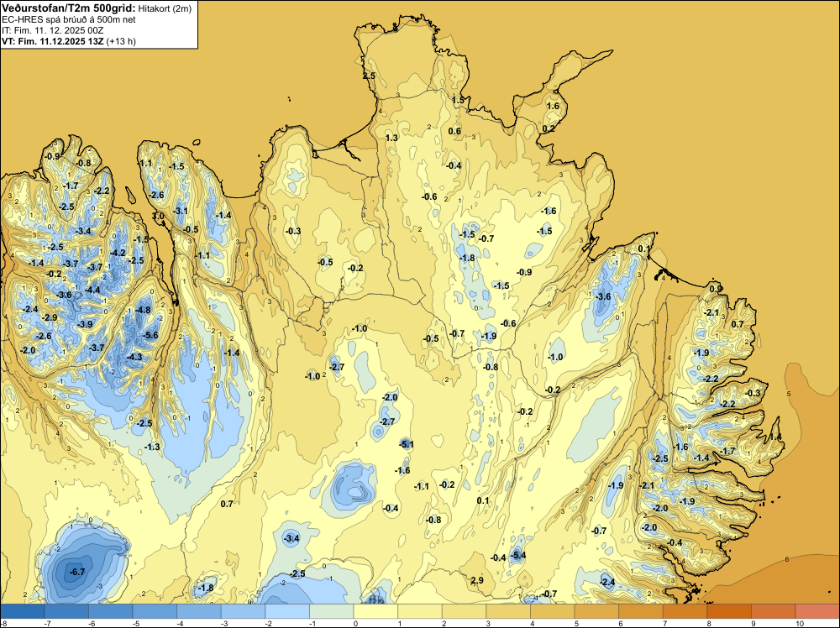
Task: Click contour label "5" in the eastern sea
Action: [789, 394]
